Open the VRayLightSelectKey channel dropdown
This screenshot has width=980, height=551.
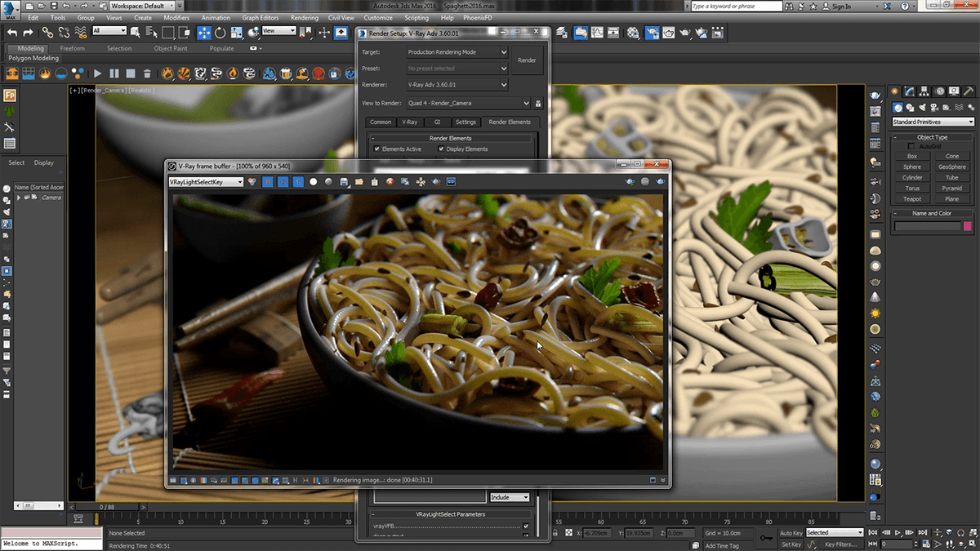(x=206, y=182)
